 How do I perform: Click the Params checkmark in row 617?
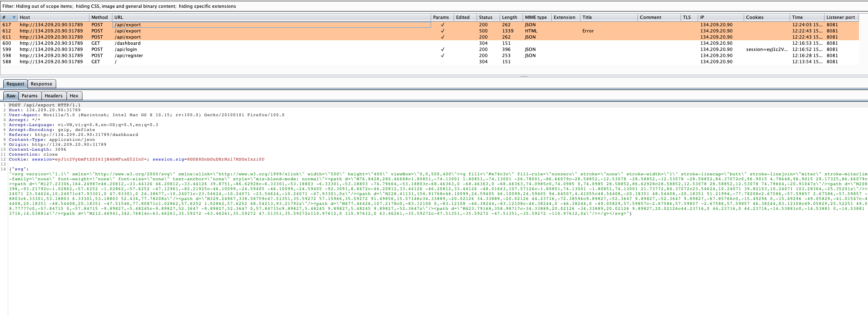tap(442, 25)
